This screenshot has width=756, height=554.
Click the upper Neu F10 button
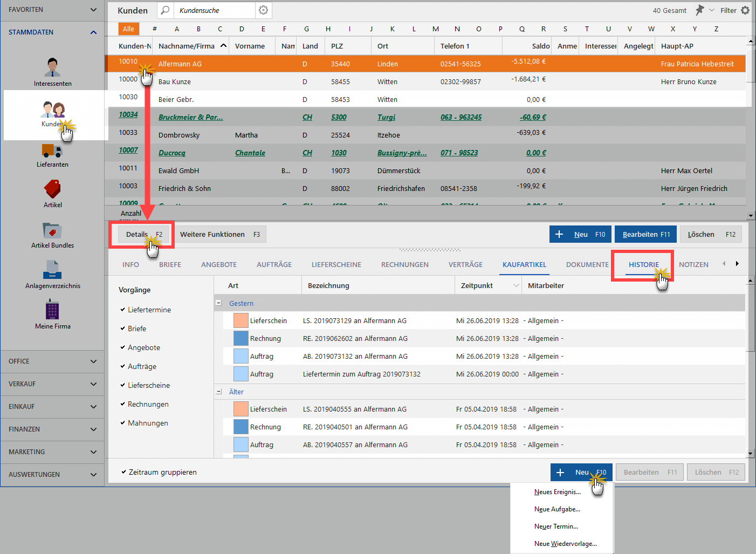pos(580,234)
